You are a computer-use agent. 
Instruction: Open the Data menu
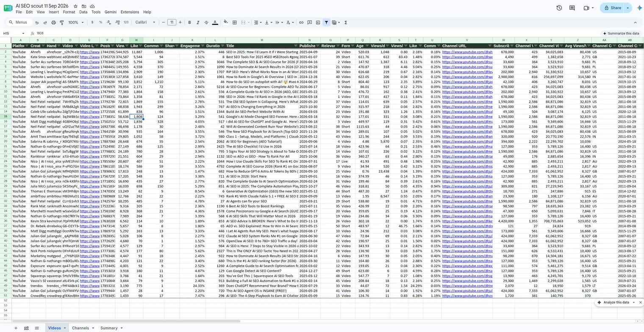(83, 12)
